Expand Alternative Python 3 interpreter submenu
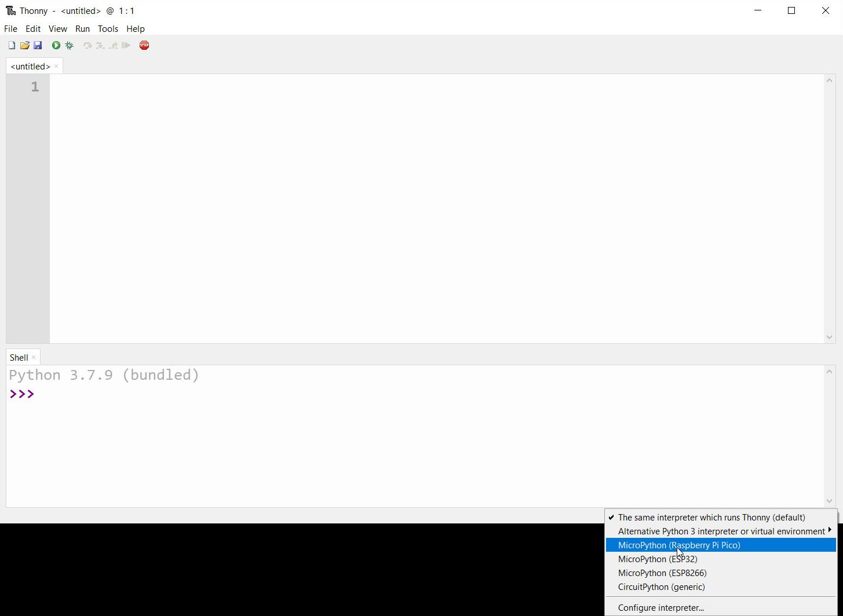The height and width of the screenshot is (616, 843). tap(721, 531)
